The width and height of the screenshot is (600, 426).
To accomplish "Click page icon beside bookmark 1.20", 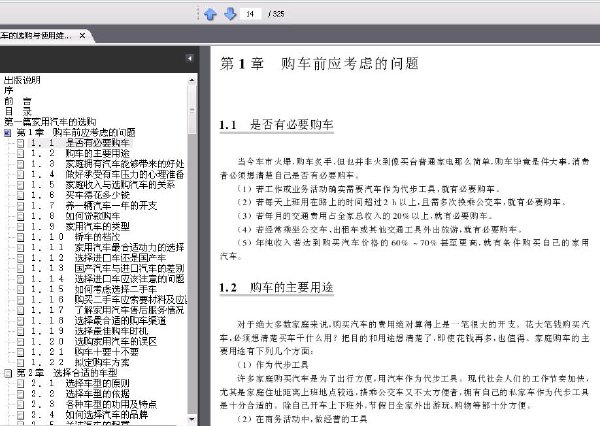I will point(20,341).
